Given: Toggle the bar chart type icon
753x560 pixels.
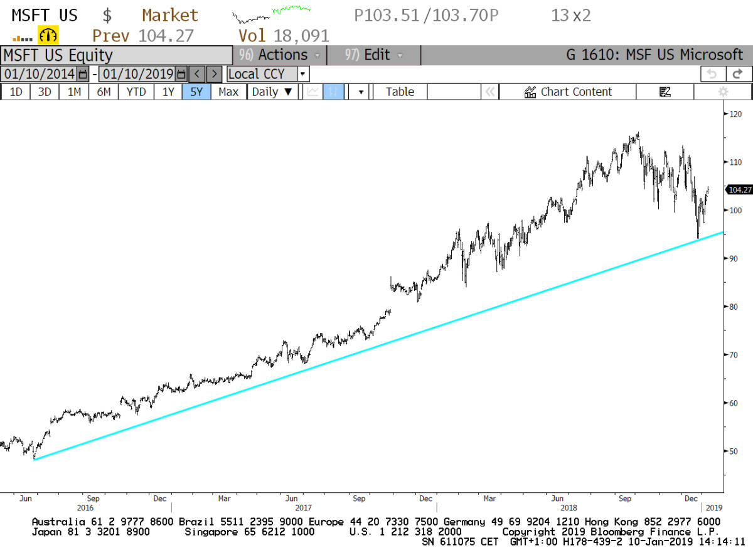Looking at the screenshot, I should tap(334, 92).
